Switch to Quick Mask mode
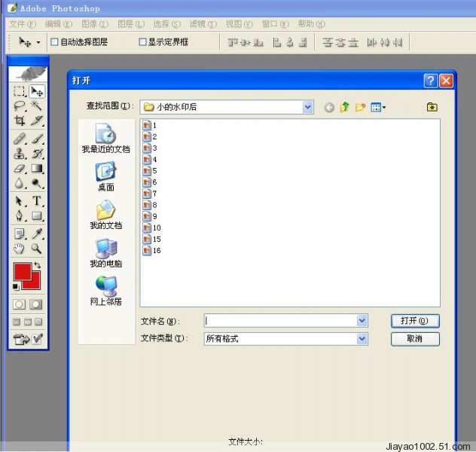This screenshot has height=452, width=476. [36, 304]
